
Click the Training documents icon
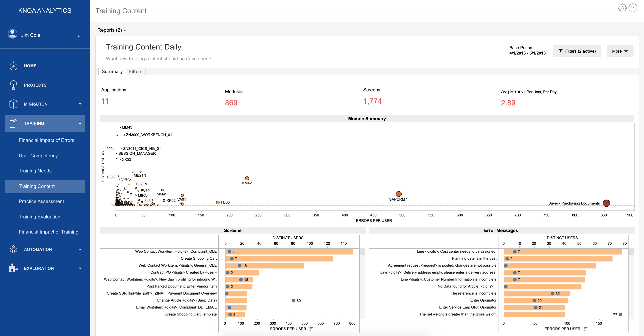14,123
